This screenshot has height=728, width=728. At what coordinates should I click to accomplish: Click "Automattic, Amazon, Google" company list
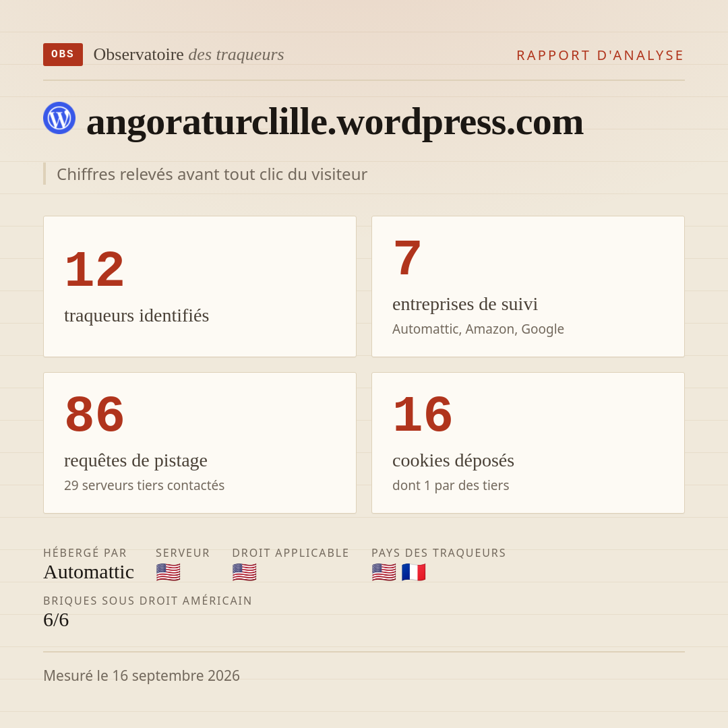tap(478, 329)
